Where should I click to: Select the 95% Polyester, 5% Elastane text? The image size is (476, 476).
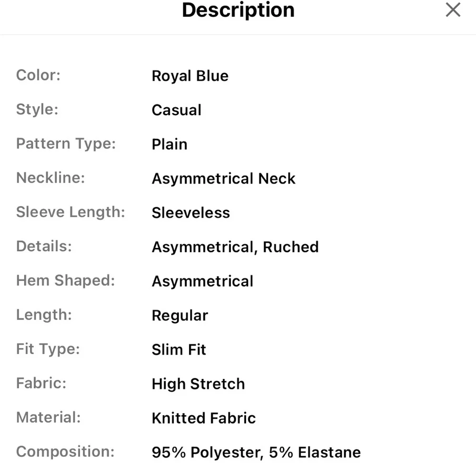point(256,453)
